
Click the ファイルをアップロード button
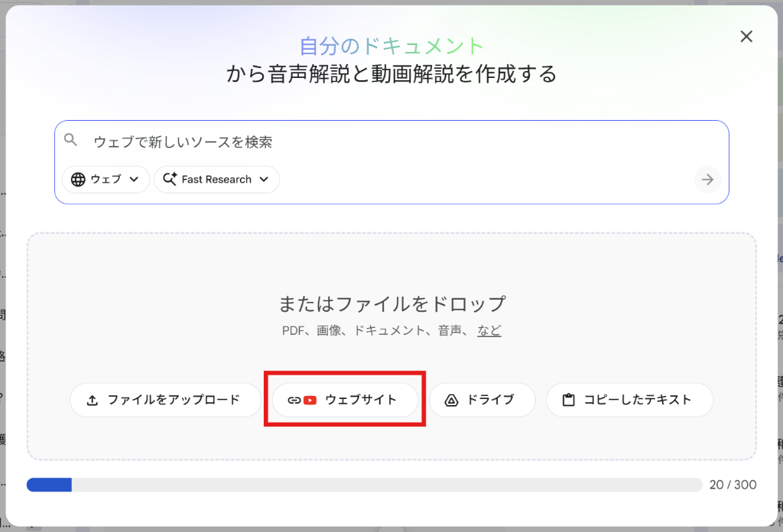pyautogui.click(x=165, y=400)
